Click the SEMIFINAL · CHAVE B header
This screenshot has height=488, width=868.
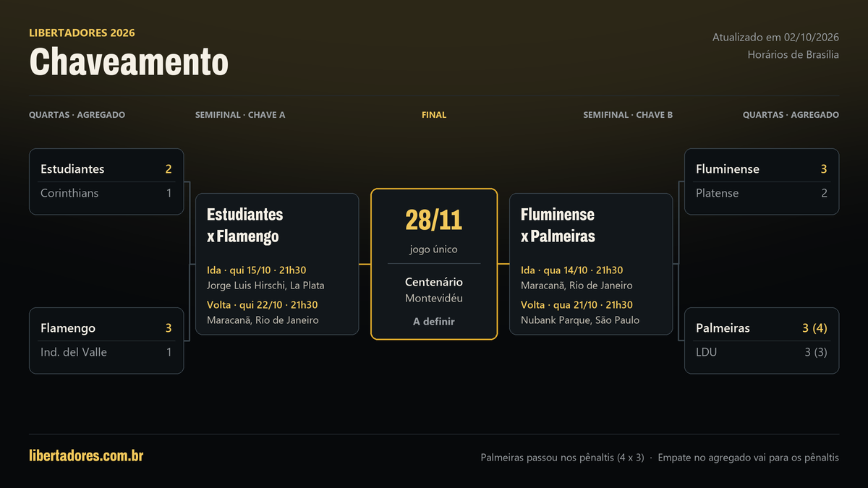tap(628, 115)
